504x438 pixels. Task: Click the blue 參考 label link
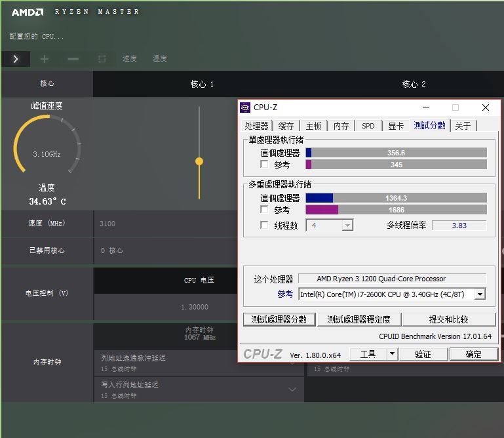(285, 294)
